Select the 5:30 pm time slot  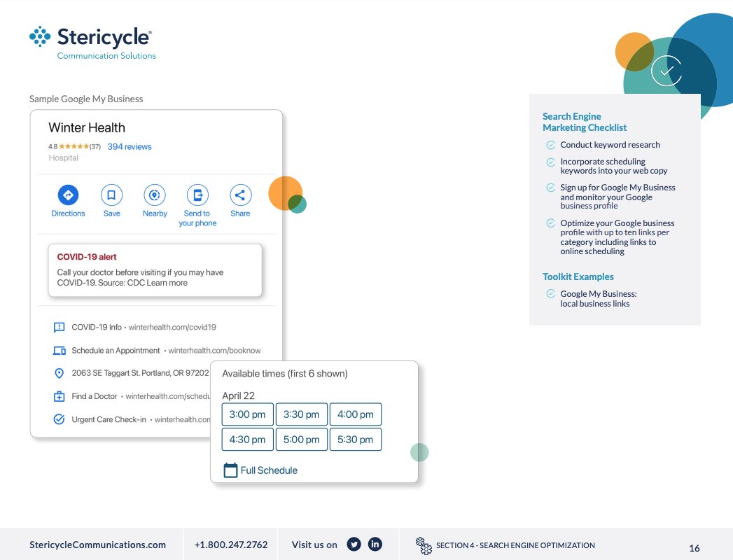[x=356, y=440]
